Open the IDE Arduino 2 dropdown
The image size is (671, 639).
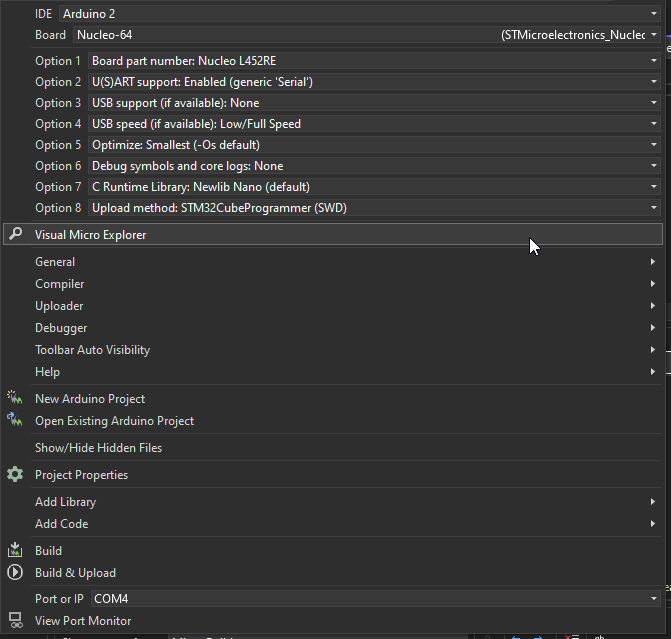point(359,14)
